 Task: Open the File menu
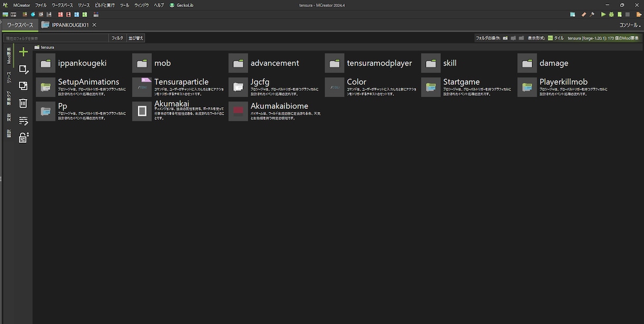click(41, 5)
